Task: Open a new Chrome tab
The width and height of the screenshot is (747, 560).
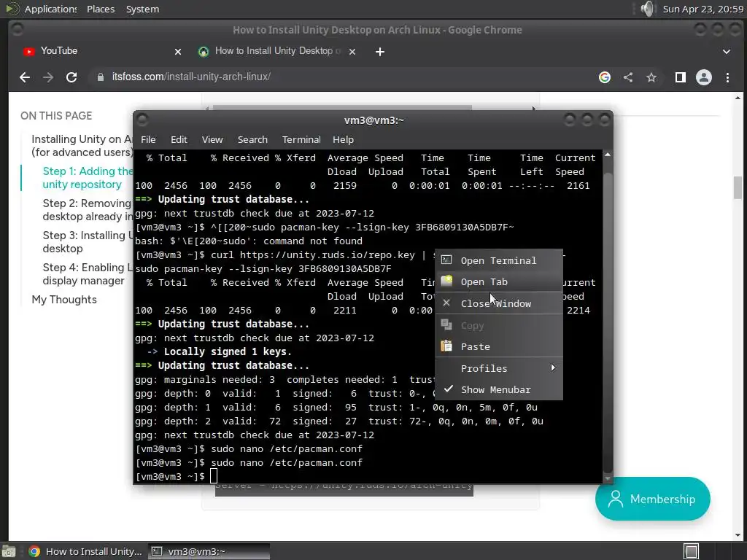Action: [x=379, y=52]
